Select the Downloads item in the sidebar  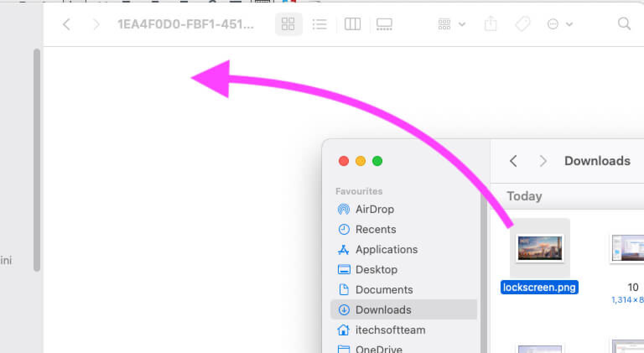tap(383, 310)
